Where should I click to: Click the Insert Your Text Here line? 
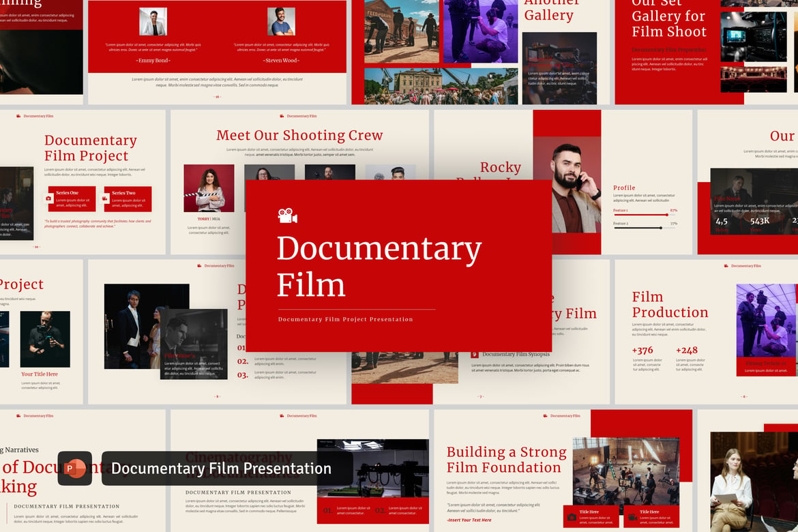[x=469, y=520]
